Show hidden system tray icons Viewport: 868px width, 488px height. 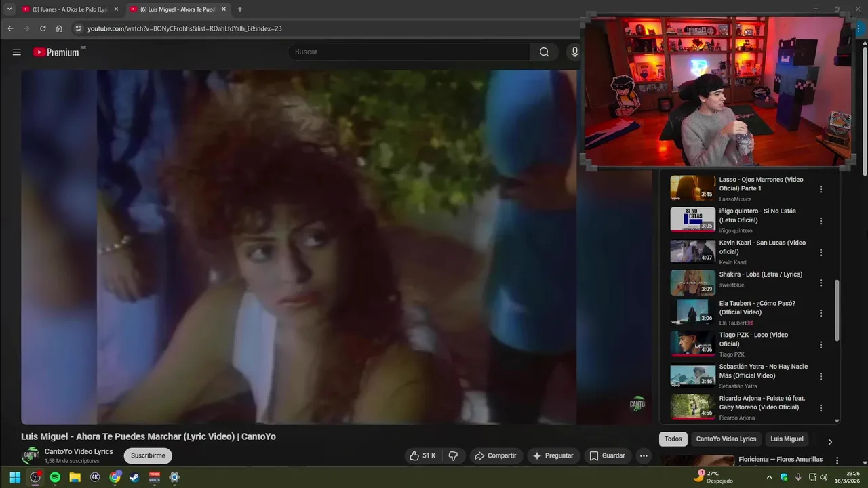[769, 477]
